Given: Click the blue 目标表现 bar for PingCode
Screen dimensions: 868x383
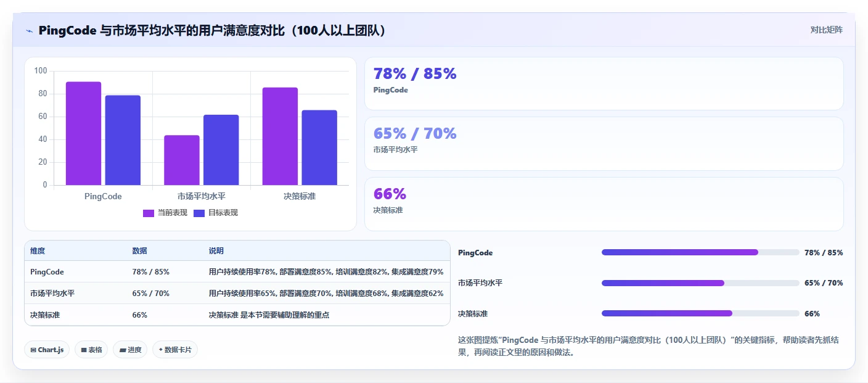Looking at the screenshot, I should coord(123,140).
